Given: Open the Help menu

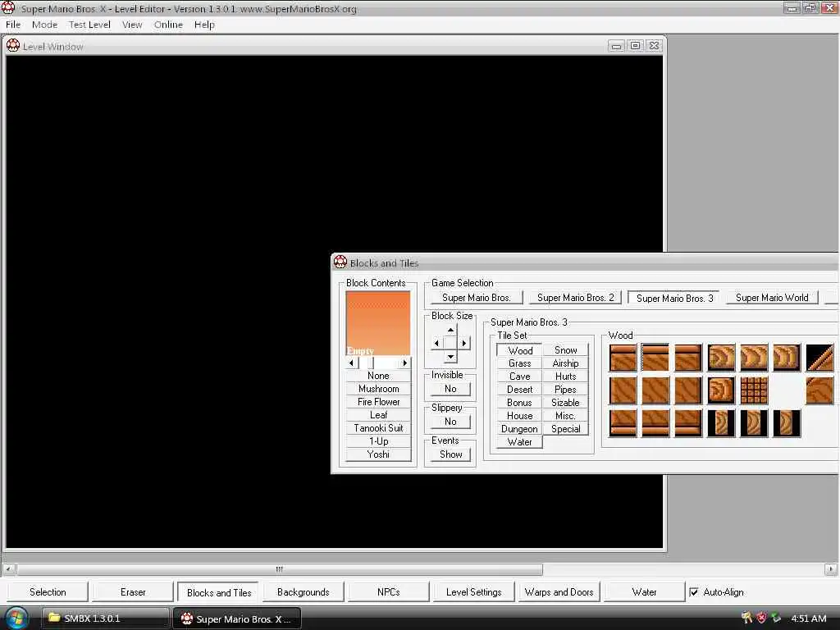Looking at the screenshot, I should tap(204, 25).
